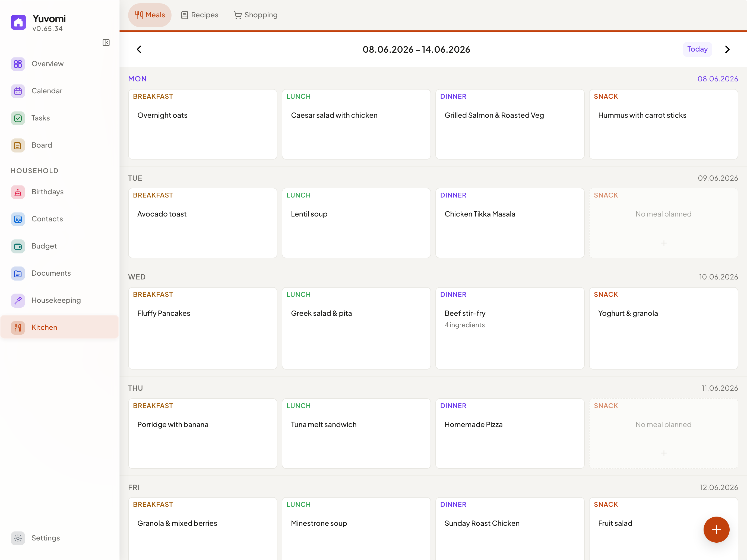This screenshot has height=560, width=747.
Task: Click the 12.06.2026 date label
Action: point(719,488)
